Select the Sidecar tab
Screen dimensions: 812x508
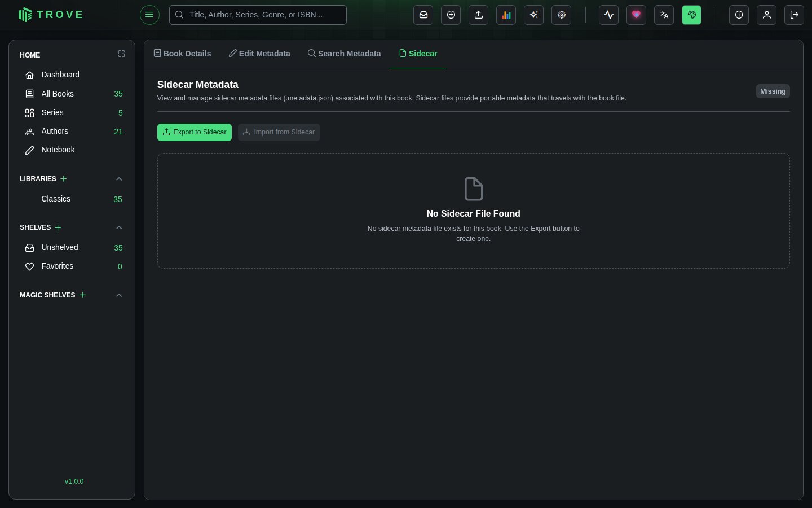(418, 54)
